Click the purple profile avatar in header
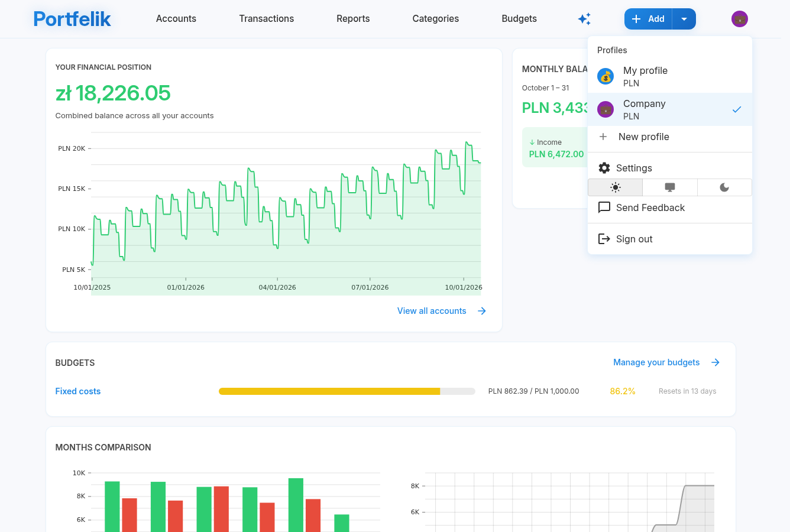This screenshot has height=532, width=790. 740,19
